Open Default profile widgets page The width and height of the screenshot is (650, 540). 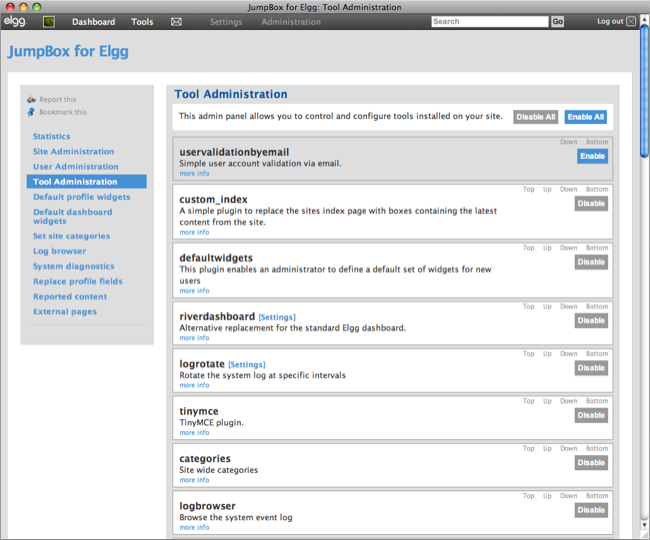pos(82,197)
